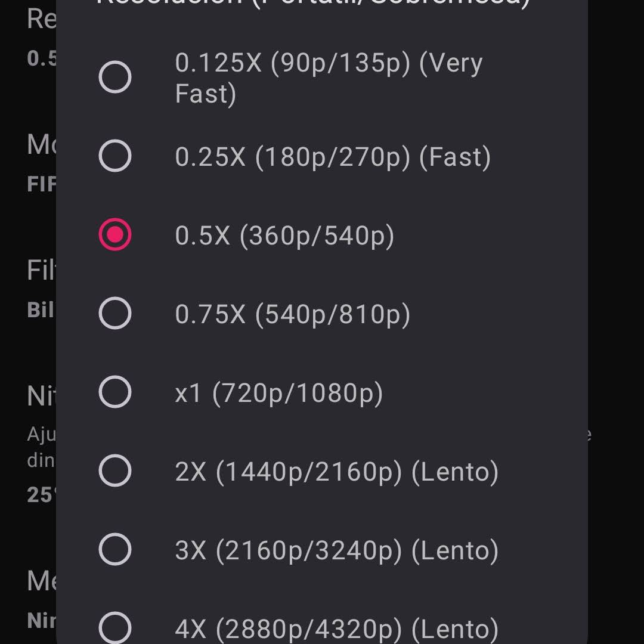Viewport: 644px width, 644px height.
Task: Select the 2X (Lento) radio button
Action: click(115, 471)
